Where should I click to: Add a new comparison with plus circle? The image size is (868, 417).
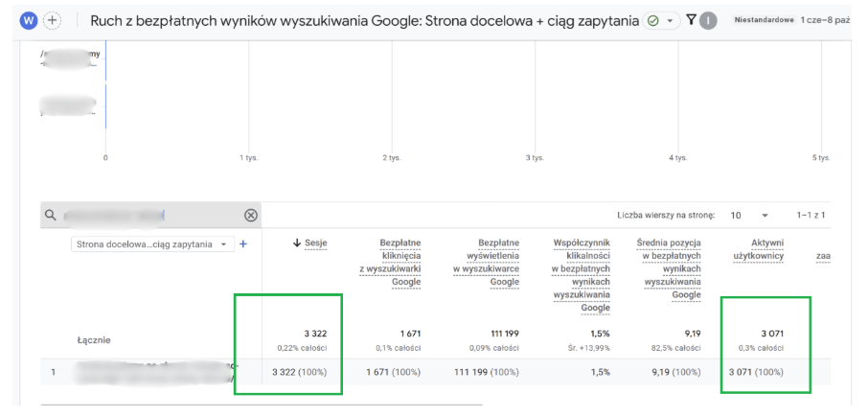[x=52, y=20]
